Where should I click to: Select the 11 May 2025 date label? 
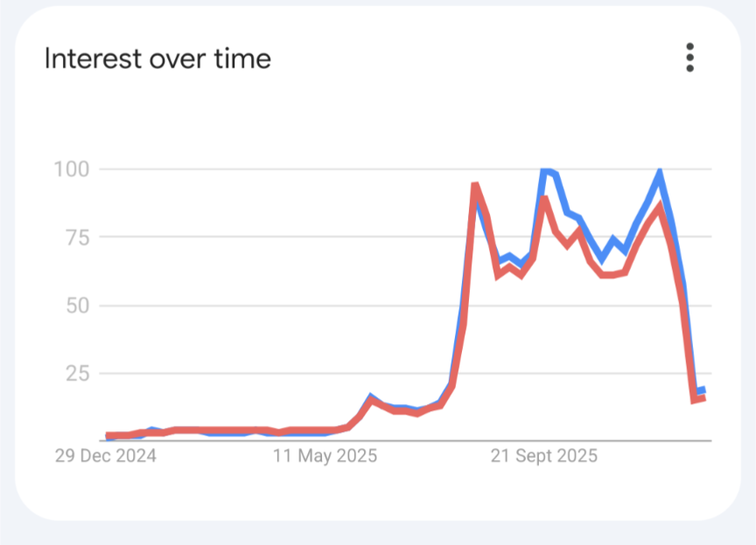[x=324, y=456]
